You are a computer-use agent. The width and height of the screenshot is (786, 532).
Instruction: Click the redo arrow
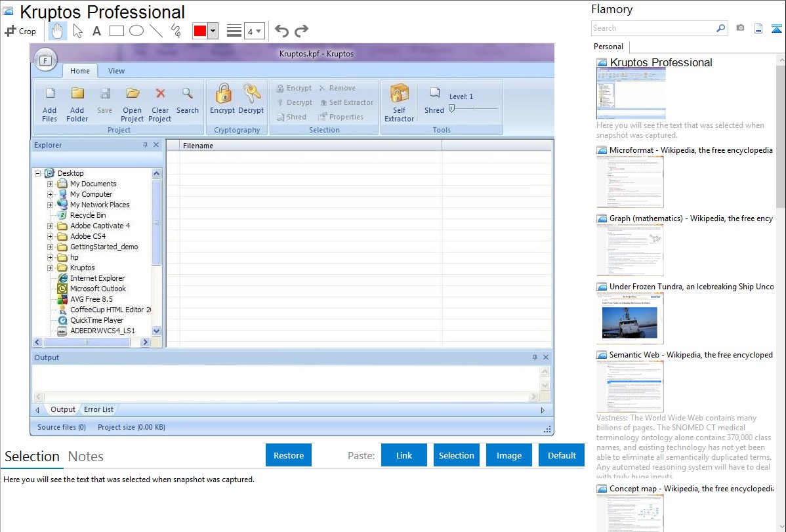301,31
